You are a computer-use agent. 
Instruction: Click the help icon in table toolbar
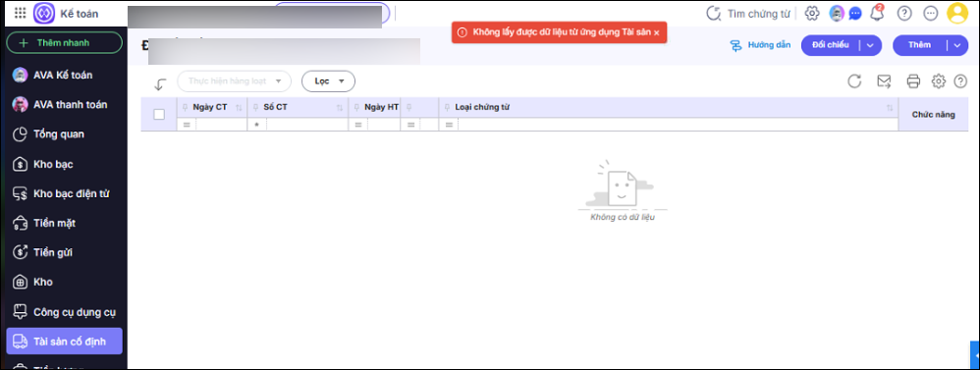click(x=960, y=81)
